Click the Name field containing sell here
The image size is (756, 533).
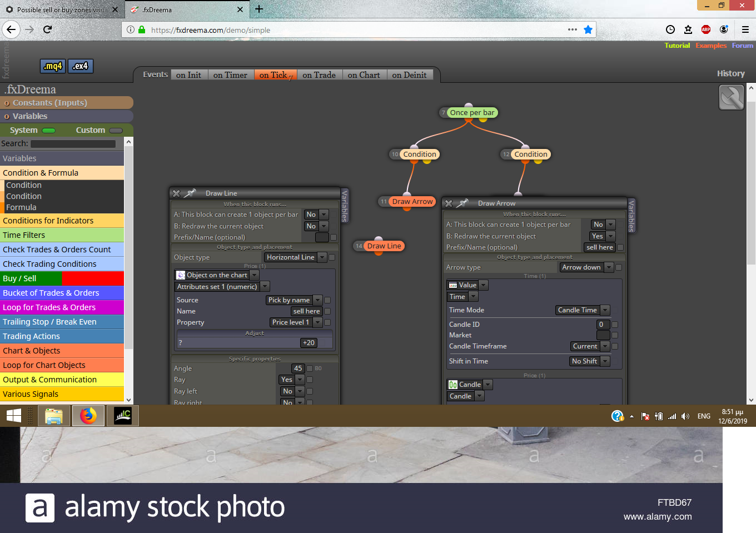[306, 311]
